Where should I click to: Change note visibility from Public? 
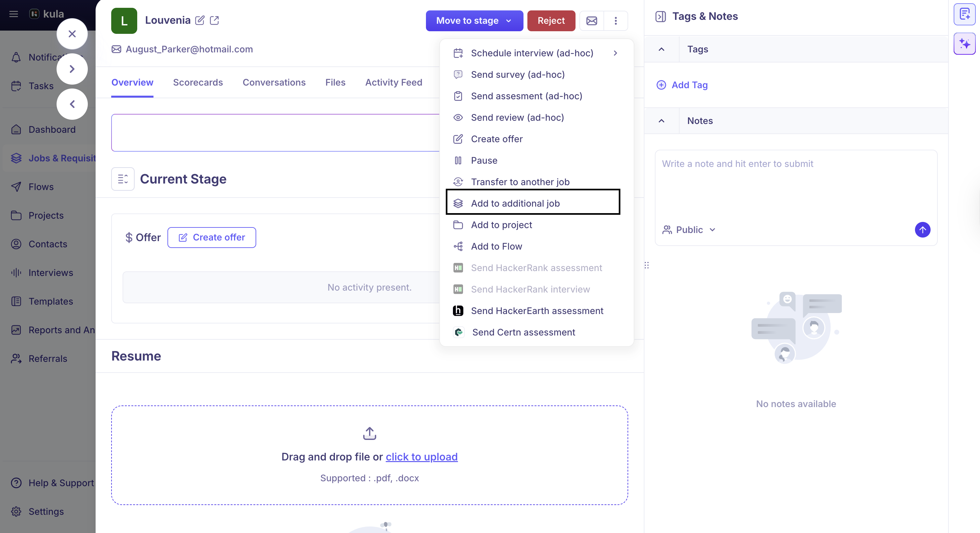(x=689, y=230)
